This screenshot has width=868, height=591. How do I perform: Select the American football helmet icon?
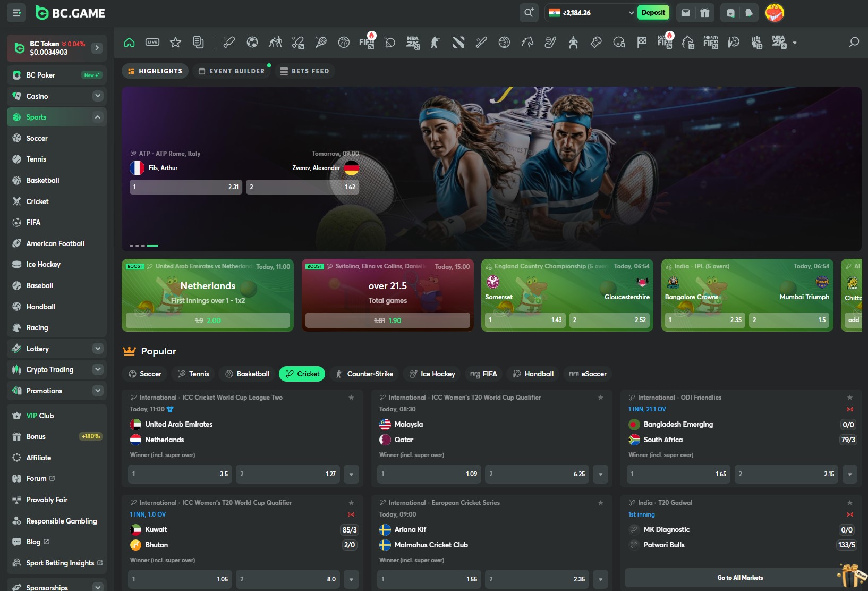(619, 43)
